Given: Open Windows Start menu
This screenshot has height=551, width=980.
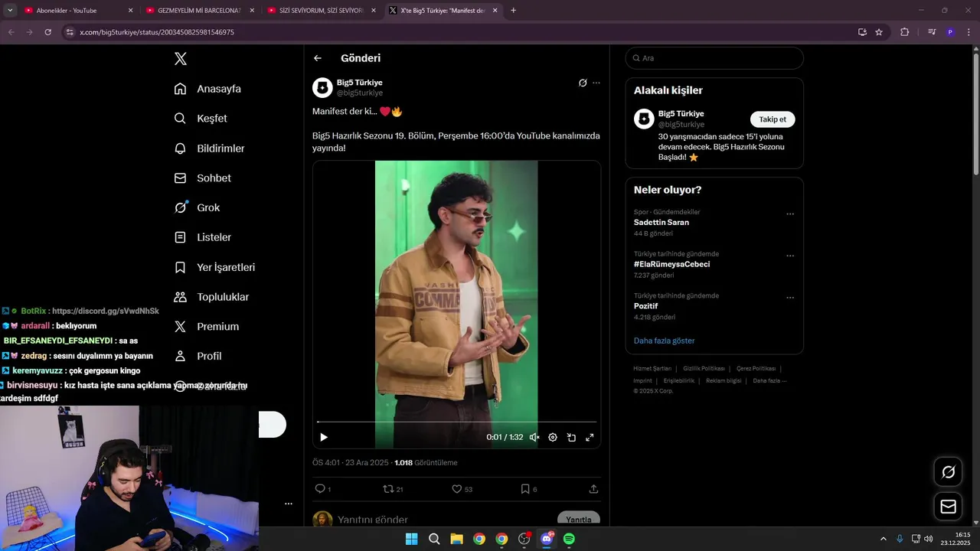Looking at the screenshot, I should tap(411, 539).
